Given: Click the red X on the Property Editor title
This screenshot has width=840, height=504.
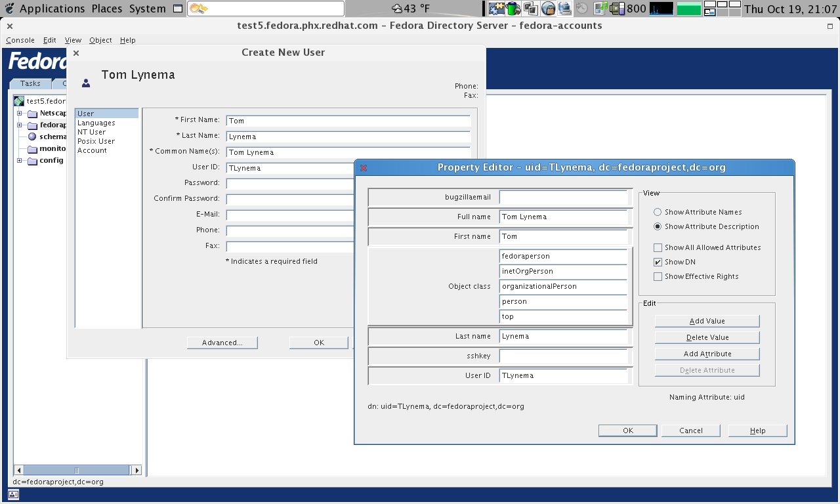Looking at the screenshot, I should pyautogui.click(x=364, y=167).
